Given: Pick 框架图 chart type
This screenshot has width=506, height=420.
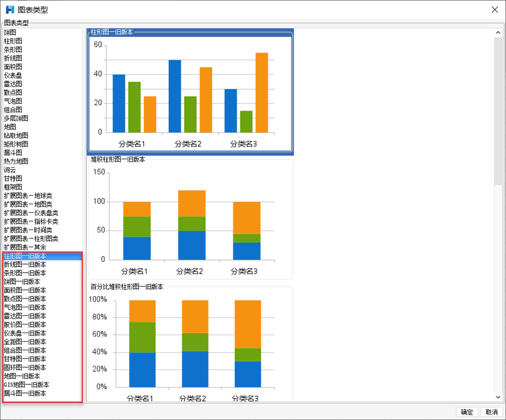Looking at the screenshot, I should [x=13, y=187].
